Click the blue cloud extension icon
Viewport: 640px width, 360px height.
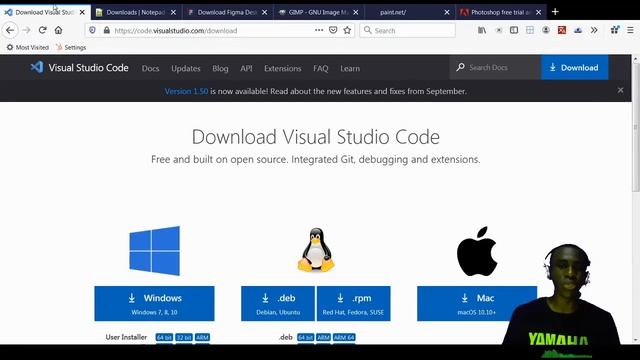coord(578,30)
